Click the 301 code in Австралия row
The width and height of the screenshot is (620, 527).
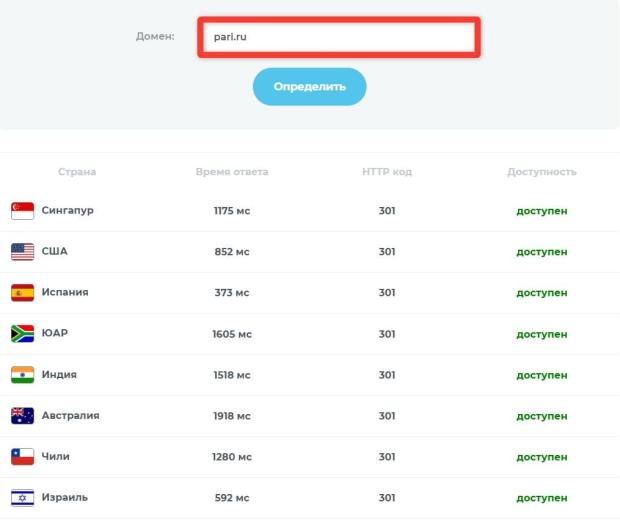point(387,416)
